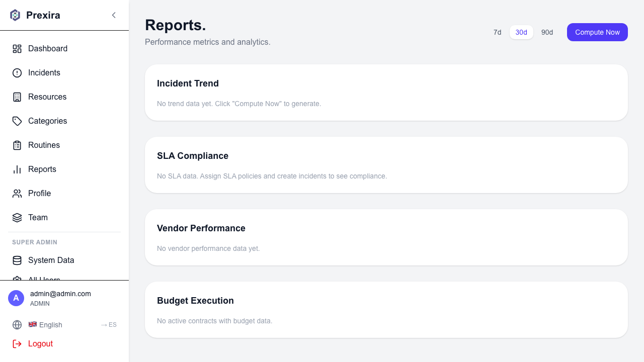Click the Prexira shield logo

pyautogui.click(x=15, y=15)
